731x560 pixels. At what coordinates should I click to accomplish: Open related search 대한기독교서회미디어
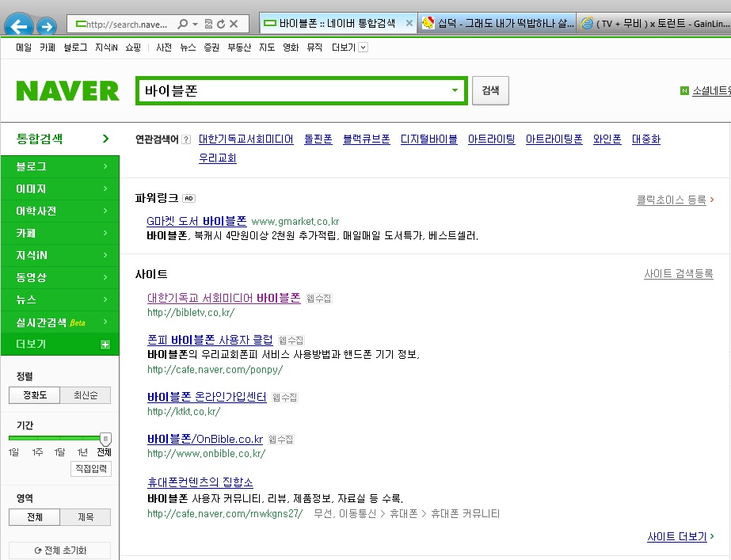coord(246,139)
